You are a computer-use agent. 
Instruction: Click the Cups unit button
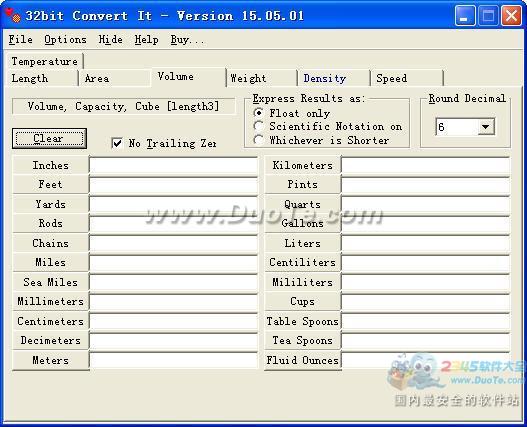pyautogui.click(x=302, y=301)
